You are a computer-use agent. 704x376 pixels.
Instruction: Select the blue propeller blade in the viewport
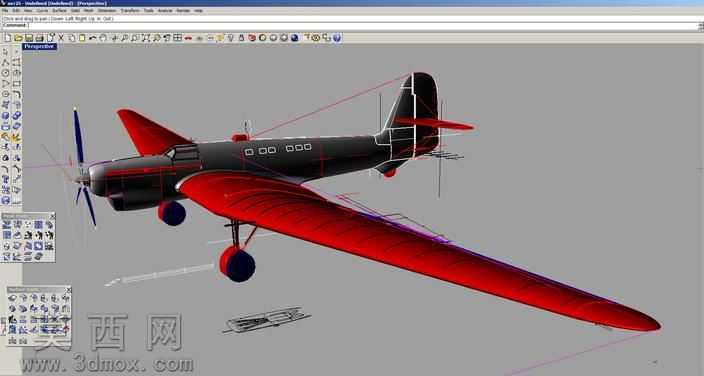(79, 135)
